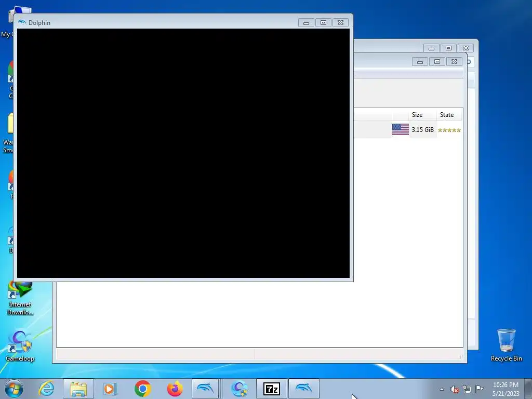Open Windows Media Player from the taskbar
This screenshot has height=399, width=532.
(x=110, y=389)
